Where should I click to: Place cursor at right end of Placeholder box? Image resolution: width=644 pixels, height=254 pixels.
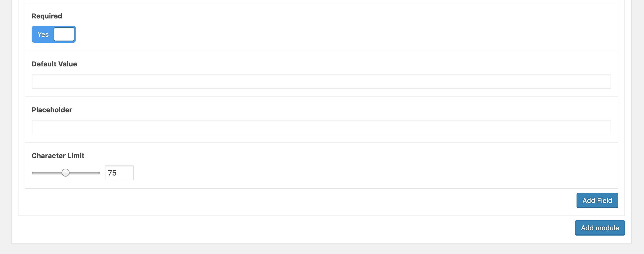(606, 127)
